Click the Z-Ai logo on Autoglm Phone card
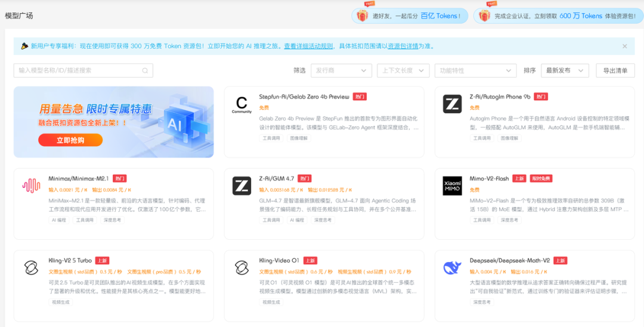This screenshot has height=327, width=644. click(x=452, y=104)
